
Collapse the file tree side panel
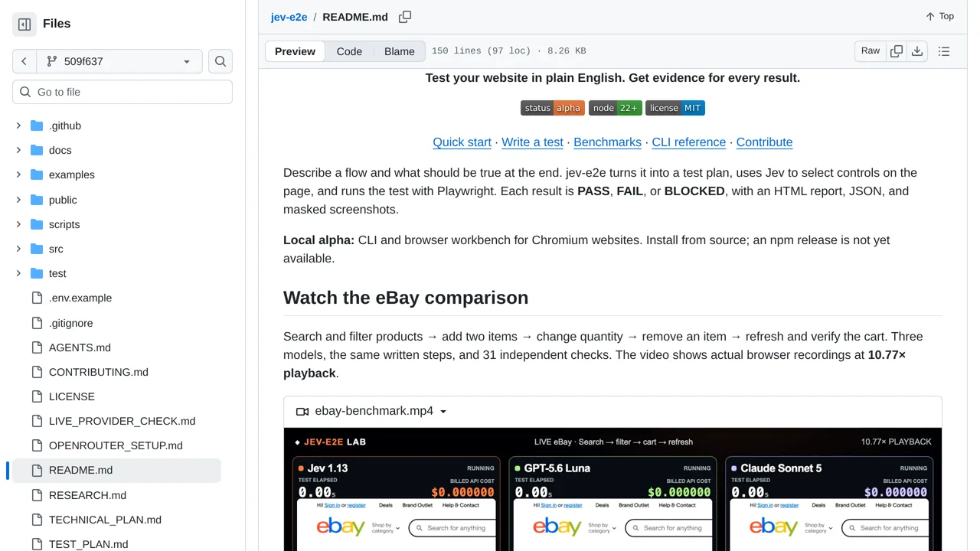(24, 24)
